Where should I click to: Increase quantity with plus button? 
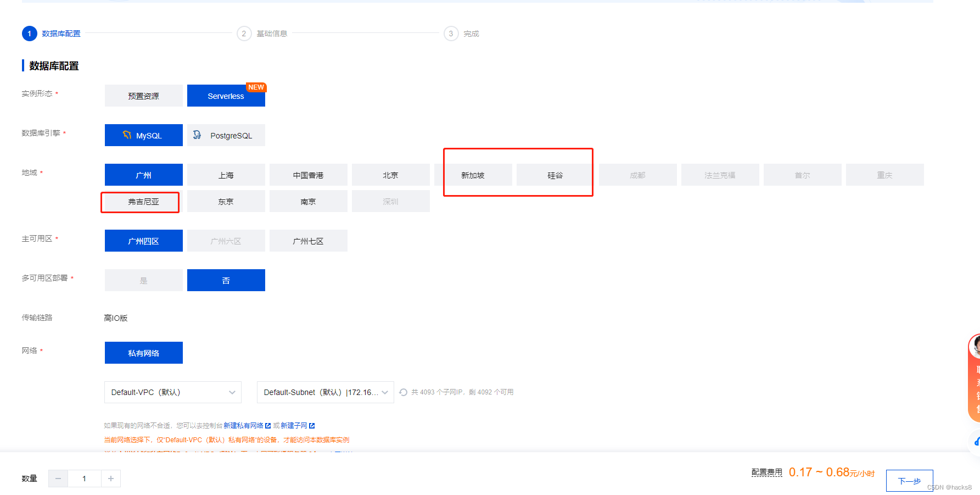pos(111,479)
